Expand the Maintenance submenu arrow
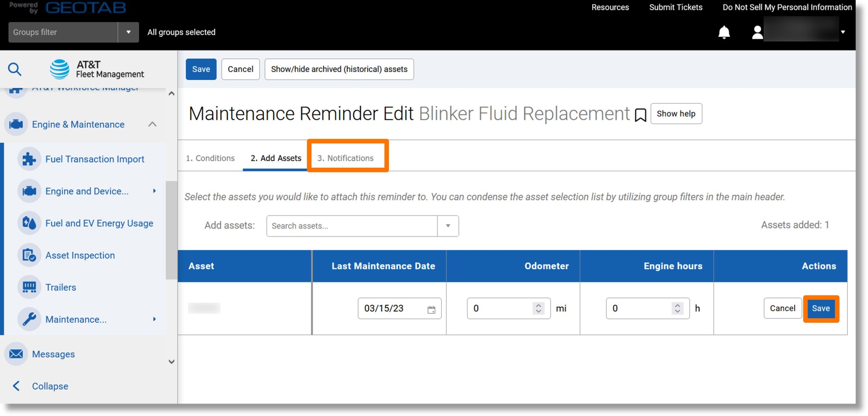The height and width of the screenshot is (416, 868). coord(154,319)
